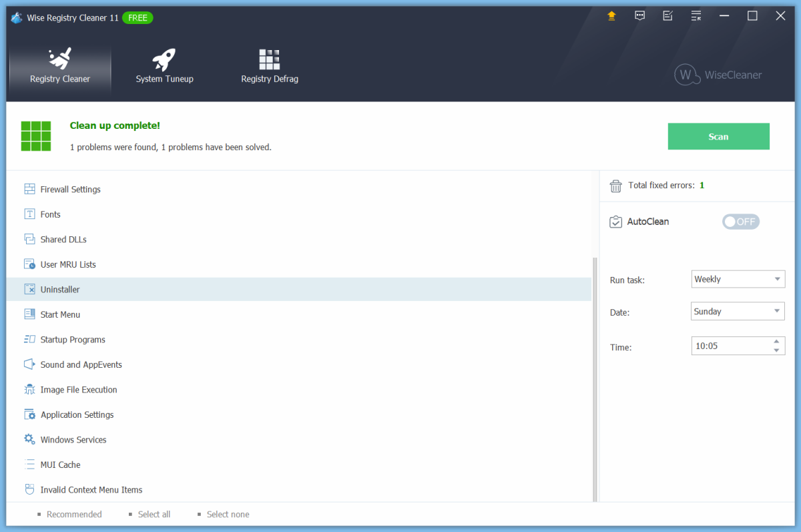Viewport: 801px width, 532px height.
Task: Click the WiseCleaner logo
Action: tap(718, 75)
